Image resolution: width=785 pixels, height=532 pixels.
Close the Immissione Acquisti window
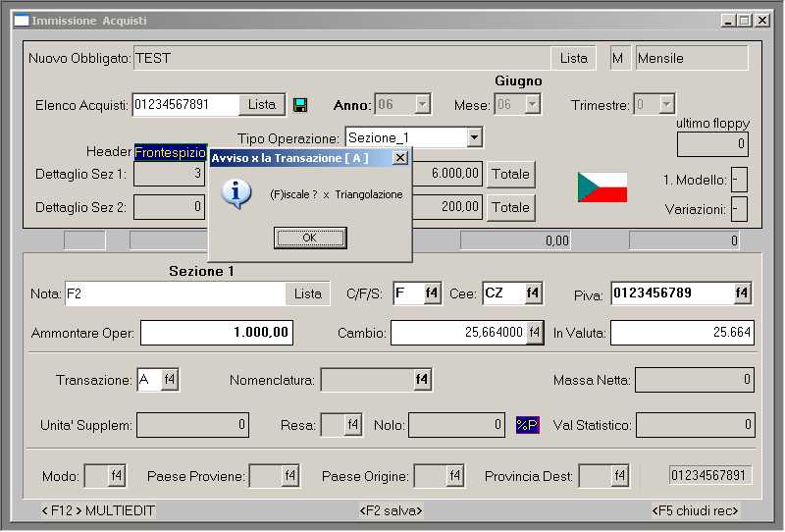pos(762,21)
